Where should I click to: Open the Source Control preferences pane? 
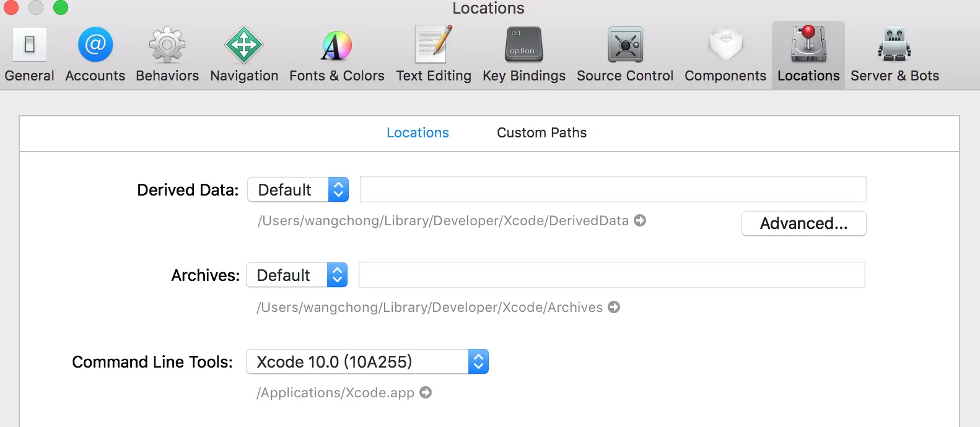pyautogui.click(x=625, y=56)
